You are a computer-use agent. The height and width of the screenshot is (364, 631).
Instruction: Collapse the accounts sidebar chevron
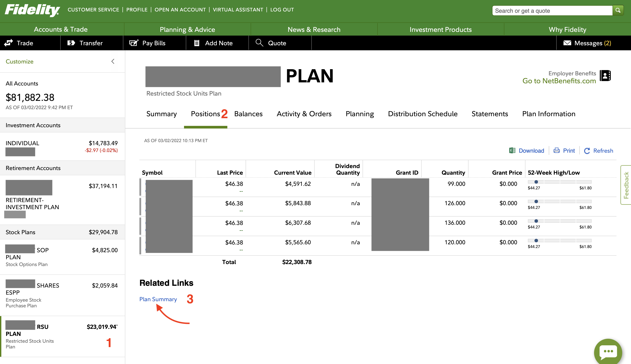point(113,61)
